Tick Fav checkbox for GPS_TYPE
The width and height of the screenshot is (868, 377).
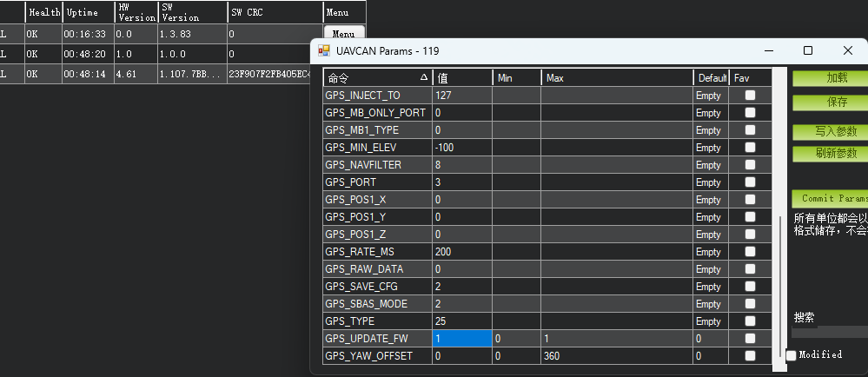750,321
